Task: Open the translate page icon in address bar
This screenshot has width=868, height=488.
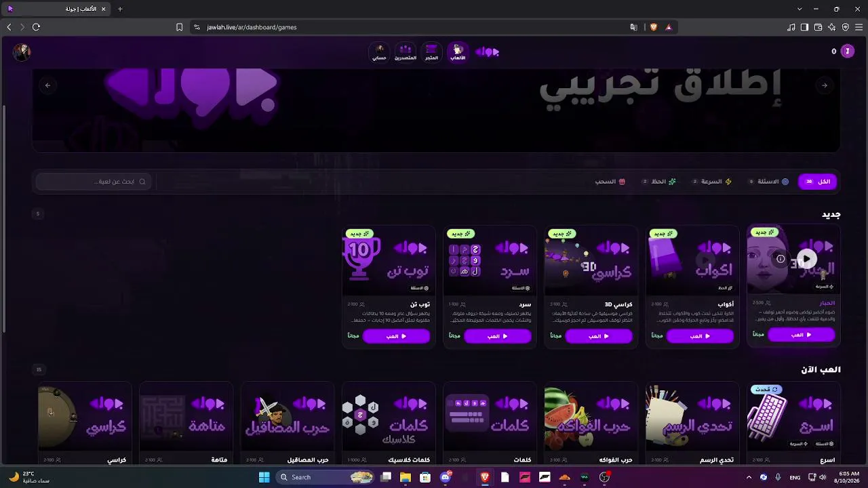Action: tap(633, 27)
